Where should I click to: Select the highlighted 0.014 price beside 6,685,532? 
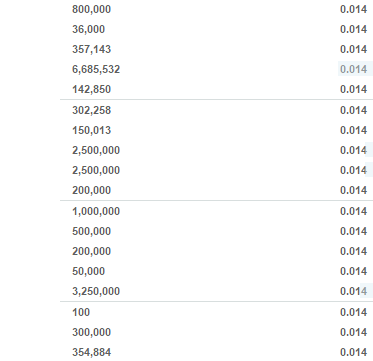[354, 69]
